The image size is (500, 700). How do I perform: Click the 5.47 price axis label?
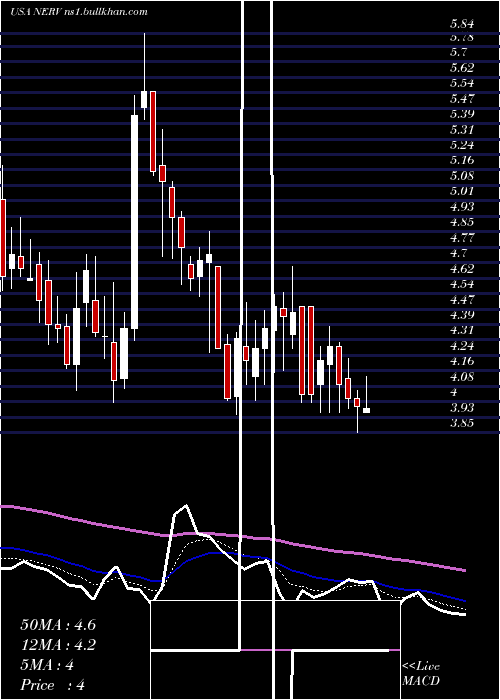point(462,98)
